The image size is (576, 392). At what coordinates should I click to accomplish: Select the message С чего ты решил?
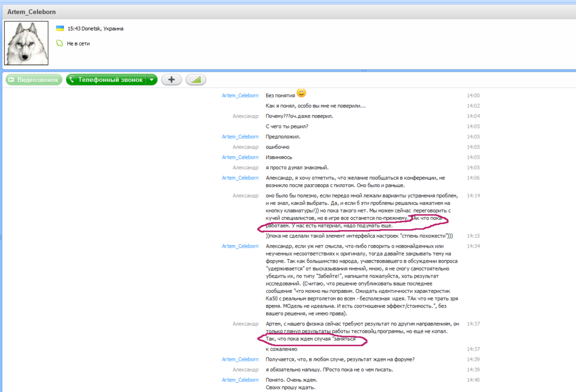pos(287,126)
